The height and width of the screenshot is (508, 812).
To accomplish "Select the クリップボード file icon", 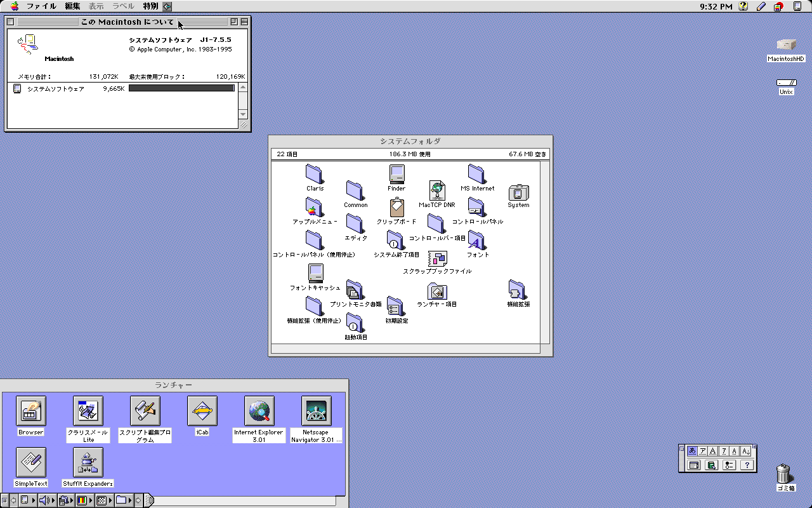I will (x=396, y=207).
